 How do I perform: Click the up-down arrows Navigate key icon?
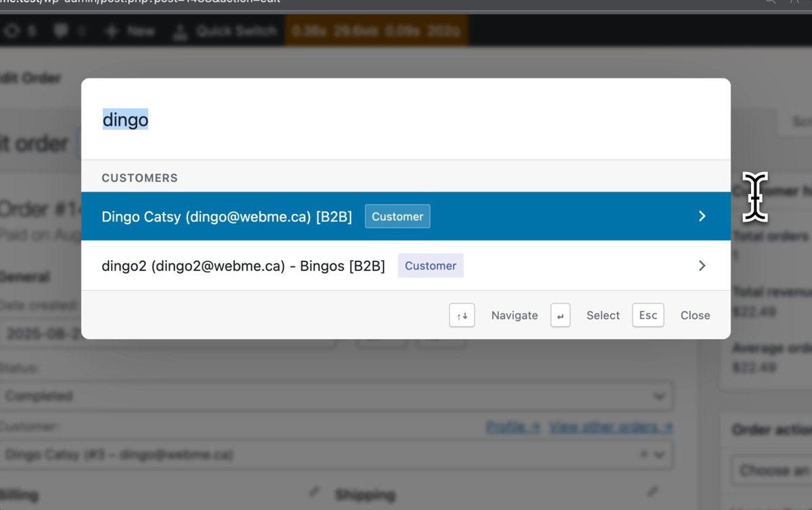pos(462,315)
